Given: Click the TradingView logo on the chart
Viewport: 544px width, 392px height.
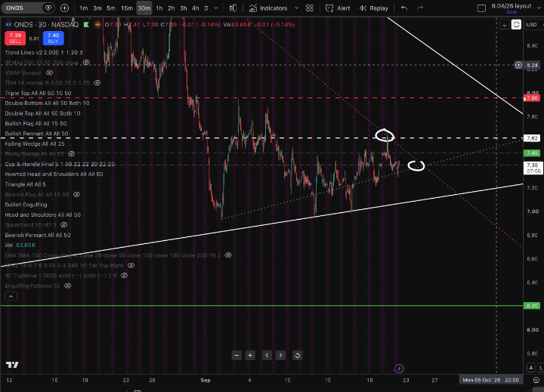Looking at the screenshot, I should (12, 365).
